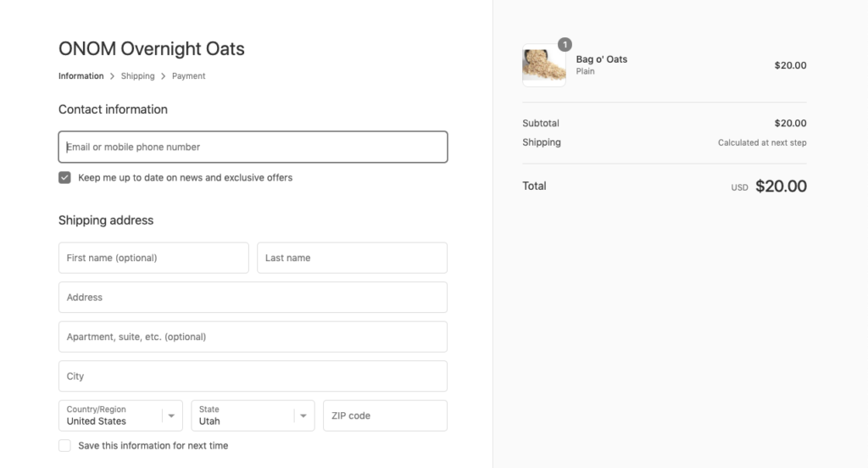Image resolution: width=868 pixels, height=468 pixels.
Task: Uncheck Keep me up to date offers
Action: tap(64, 178)
